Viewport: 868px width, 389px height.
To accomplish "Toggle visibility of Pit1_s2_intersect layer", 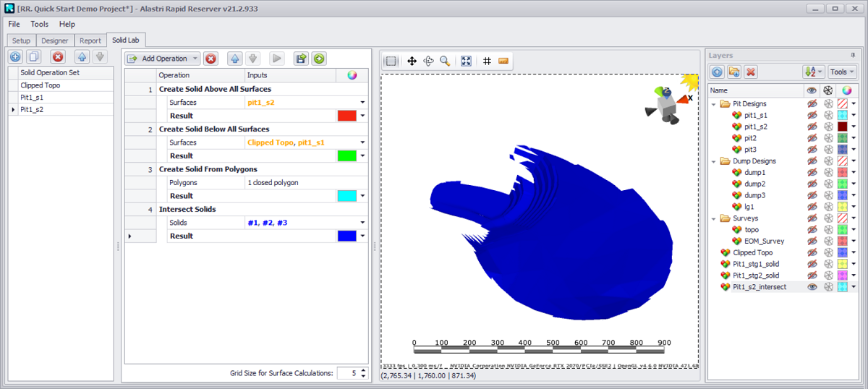I will click(x=812, y=287).
